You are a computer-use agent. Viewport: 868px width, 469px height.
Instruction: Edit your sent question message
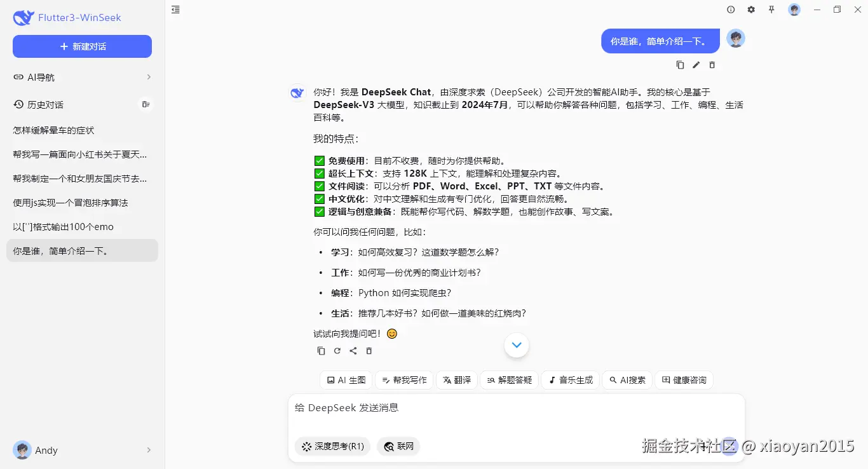(x=696, y=64)
